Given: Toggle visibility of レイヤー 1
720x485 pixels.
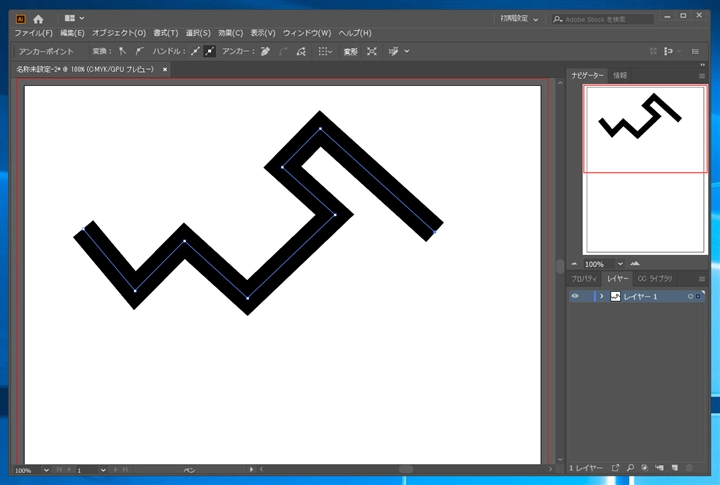Looking at the screenshot, I should click(x=575, y=296).
